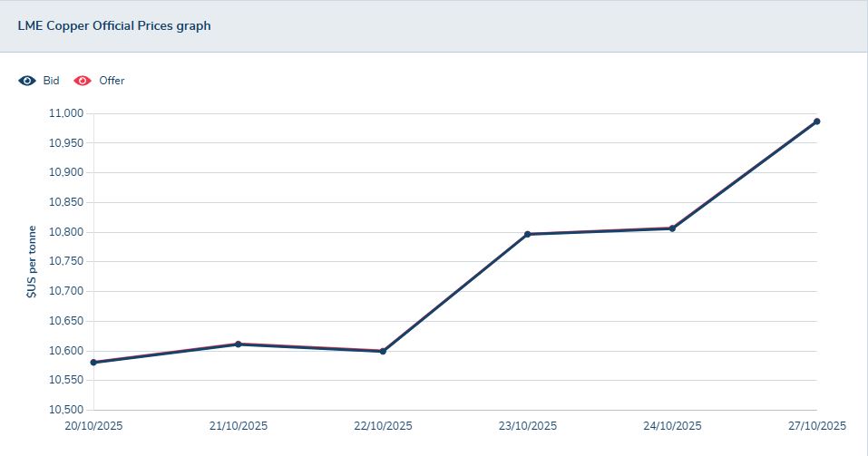
Task: Select the data point for 21/10/2025
Action: tap(238, 344)
